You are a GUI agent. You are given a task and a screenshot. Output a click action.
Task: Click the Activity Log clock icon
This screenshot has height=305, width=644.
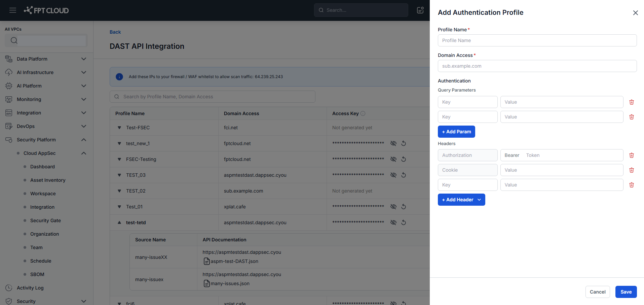pyautogui.click(x=9, y=288)
